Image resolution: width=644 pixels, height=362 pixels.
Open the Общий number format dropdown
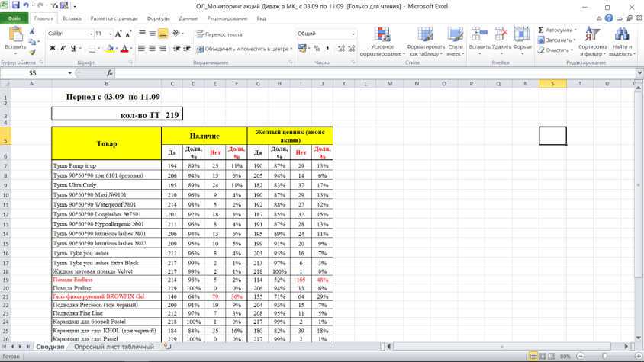(353, 34)
